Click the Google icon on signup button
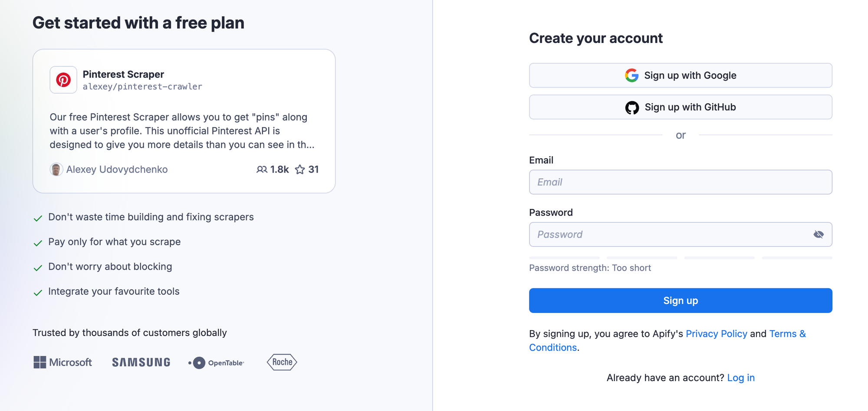The width and height of the screenshot is (868, 411). [632, 75]
